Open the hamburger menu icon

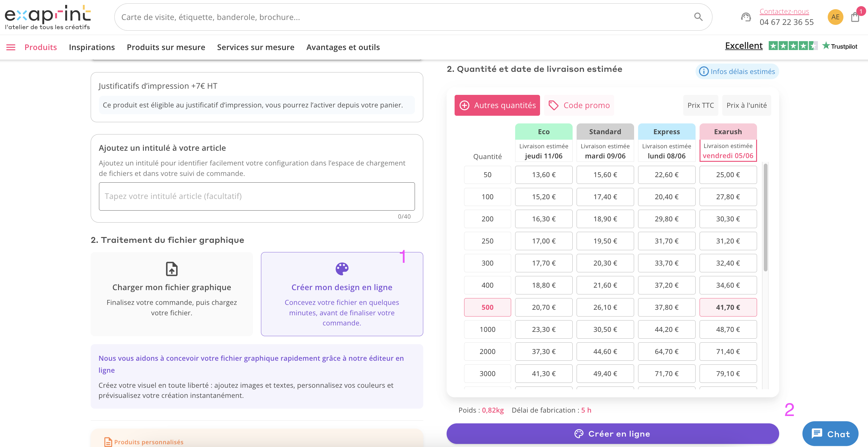tap(11, 47)
